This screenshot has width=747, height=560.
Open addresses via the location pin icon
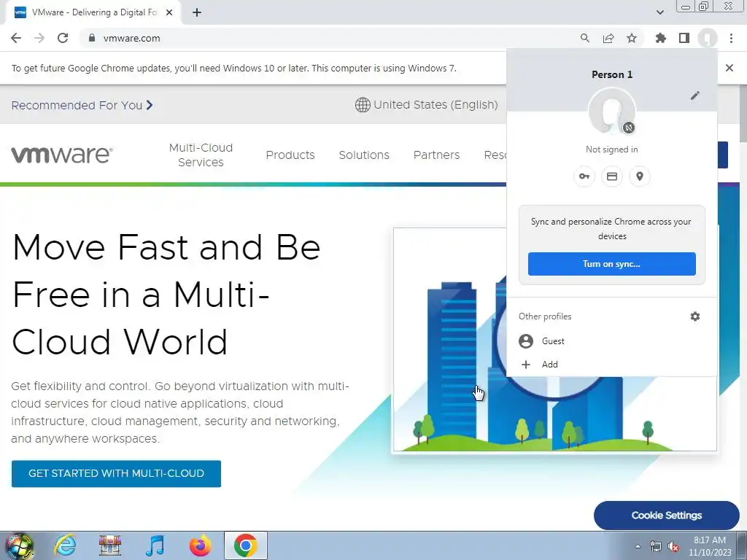click(640, 176)
